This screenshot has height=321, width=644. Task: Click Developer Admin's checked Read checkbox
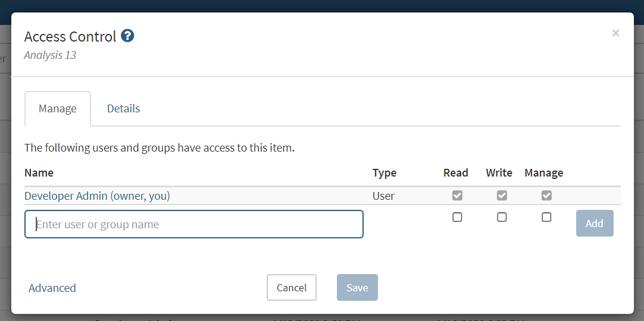(x=457, y=196)
